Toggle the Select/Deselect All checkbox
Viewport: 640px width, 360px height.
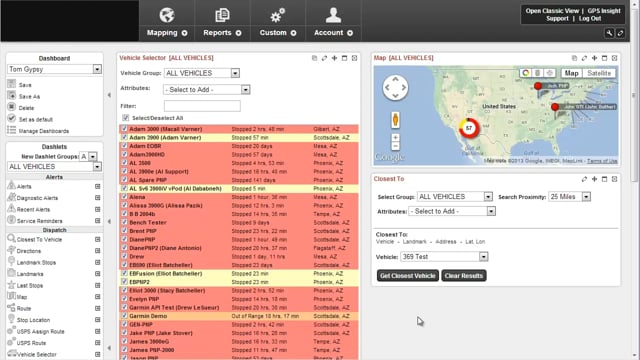(x=126, y=118)
